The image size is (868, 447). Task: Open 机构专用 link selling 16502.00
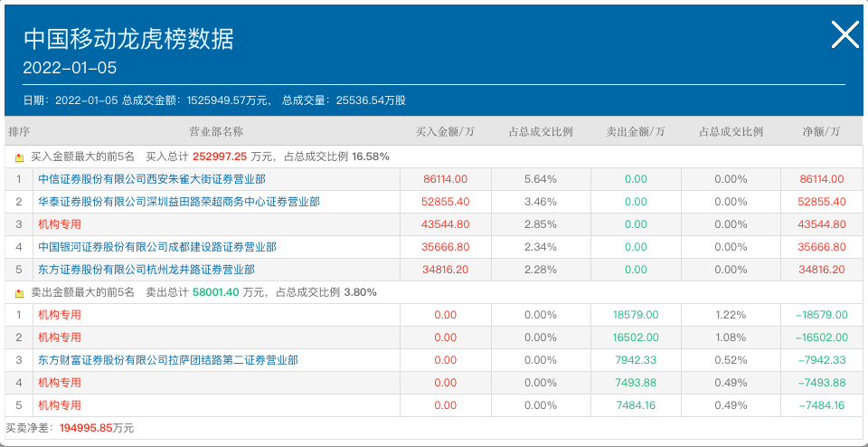click(60, 338)
